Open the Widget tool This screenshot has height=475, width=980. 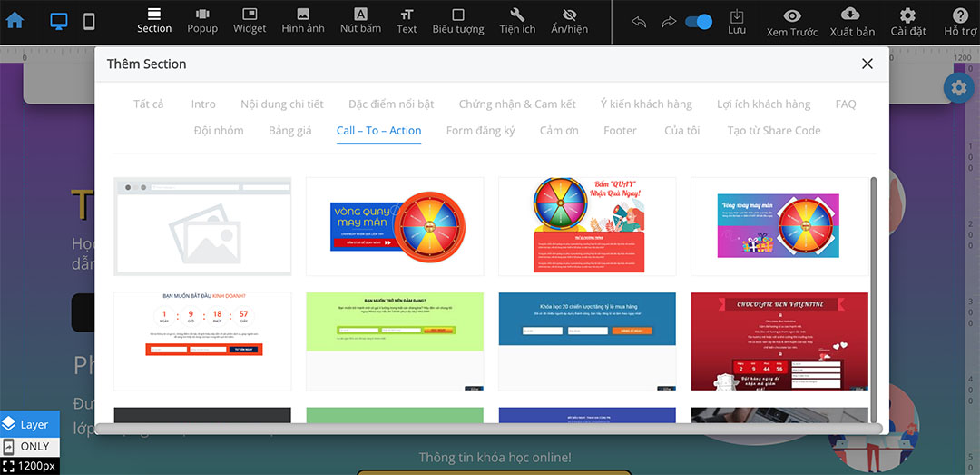250,21
